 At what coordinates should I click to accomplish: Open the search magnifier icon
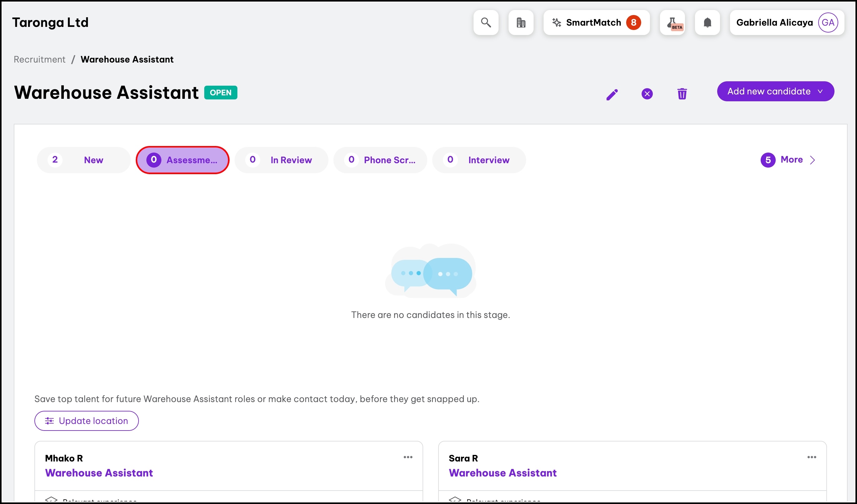click(x=486, y=23)
